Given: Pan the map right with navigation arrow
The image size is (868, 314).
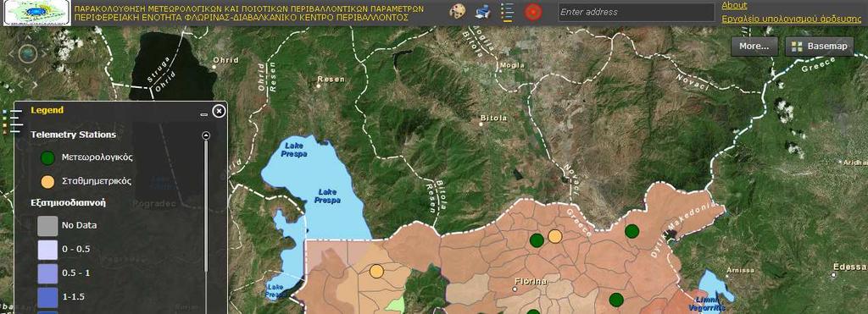Looking at the screenshot, I should (x=44, y=53).
